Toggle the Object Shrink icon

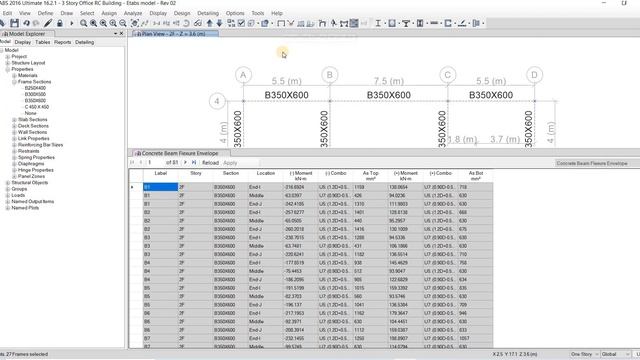pos(231,23)
